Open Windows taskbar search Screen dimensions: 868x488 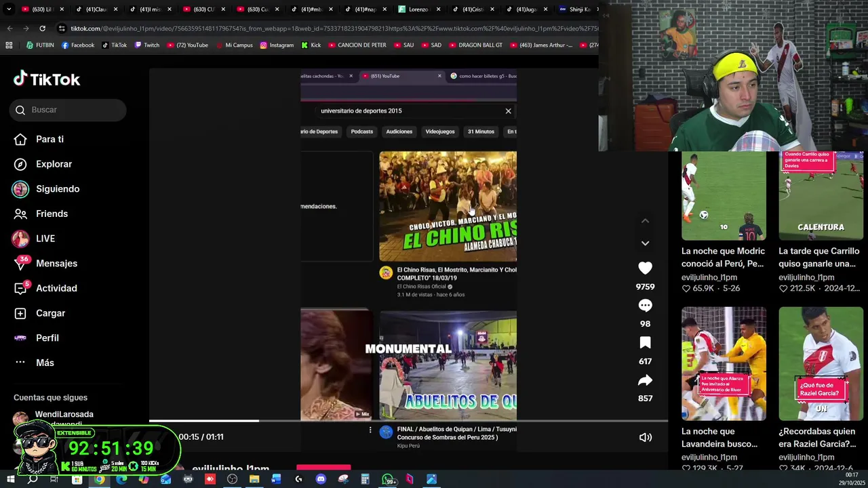click(x=33, y=479)
